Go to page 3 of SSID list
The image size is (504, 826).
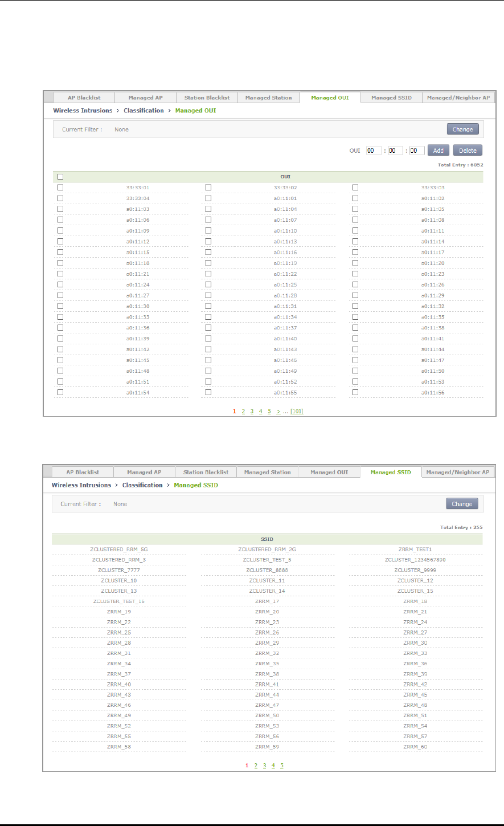265,766
